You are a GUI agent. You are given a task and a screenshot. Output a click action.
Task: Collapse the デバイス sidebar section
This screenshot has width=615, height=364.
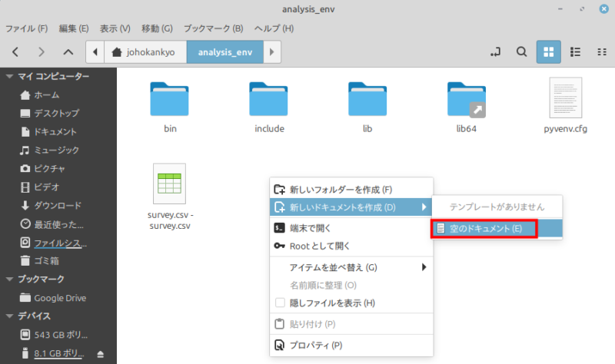pos(9,316)
